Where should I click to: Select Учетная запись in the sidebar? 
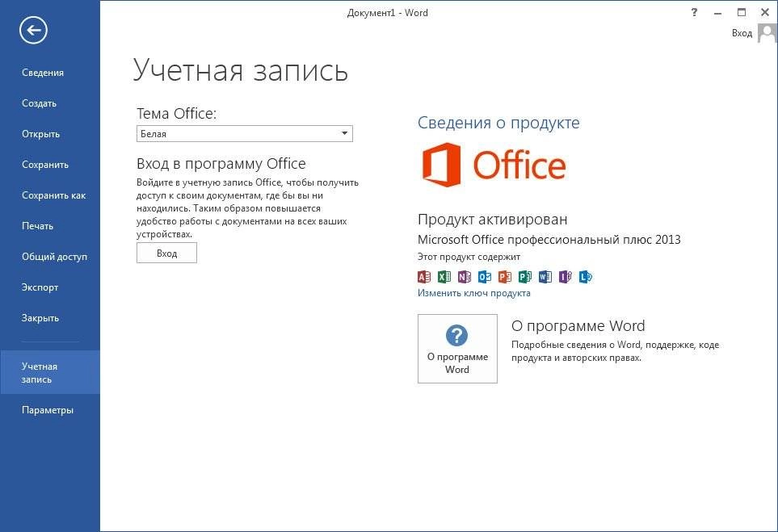pos(50,372)
